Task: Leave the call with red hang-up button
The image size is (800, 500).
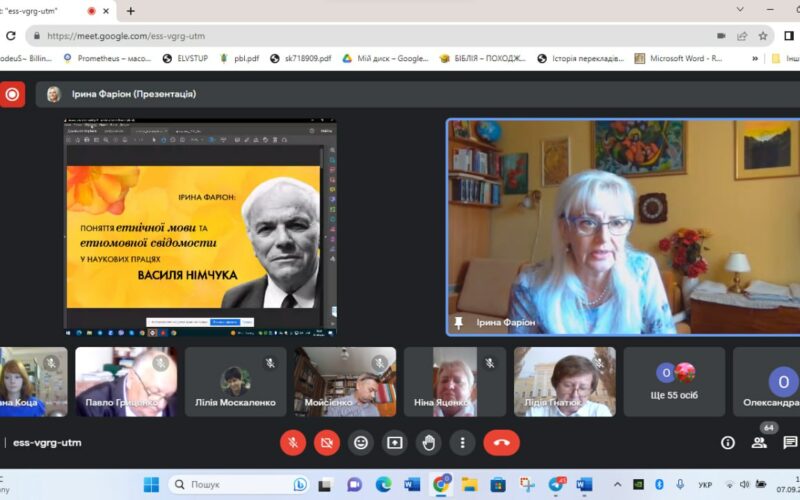Action: tap(501, 442)
